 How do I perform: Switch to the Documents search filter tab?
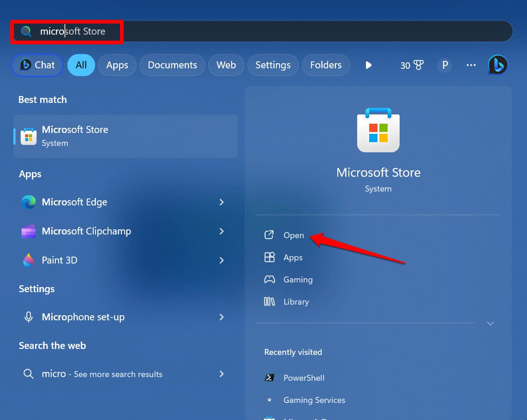click(172, 65)
